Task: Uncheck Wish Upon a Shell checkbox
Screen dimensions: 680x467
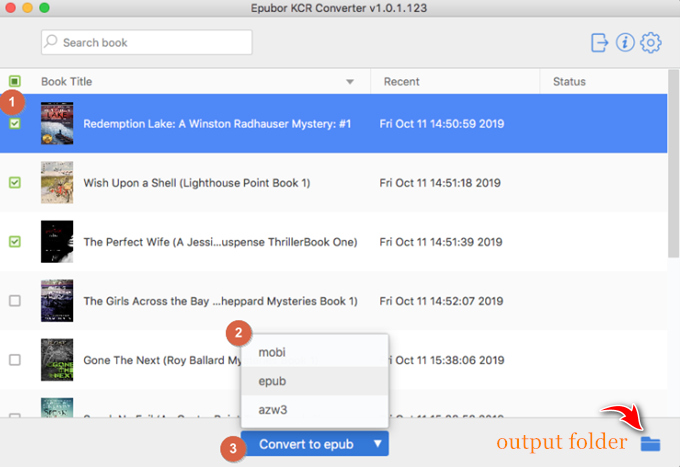Action: pos(15,183)
